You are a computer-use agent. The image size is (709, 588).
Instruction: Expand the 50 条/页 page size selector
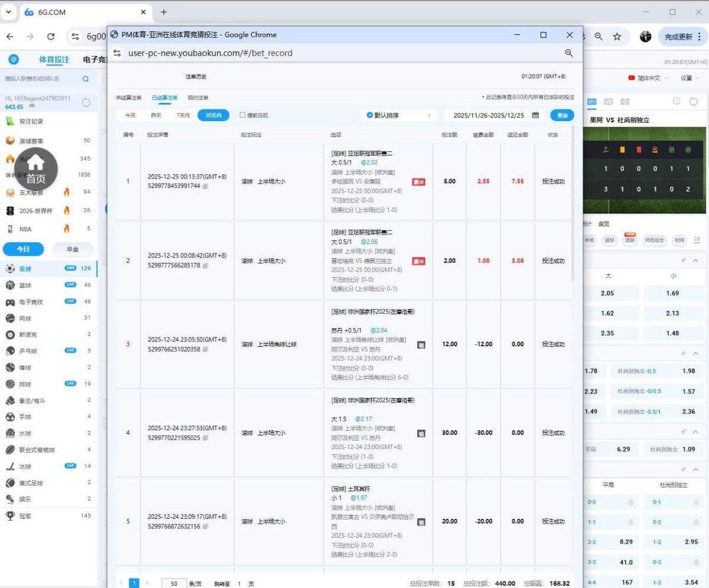[x=174, y=583]
